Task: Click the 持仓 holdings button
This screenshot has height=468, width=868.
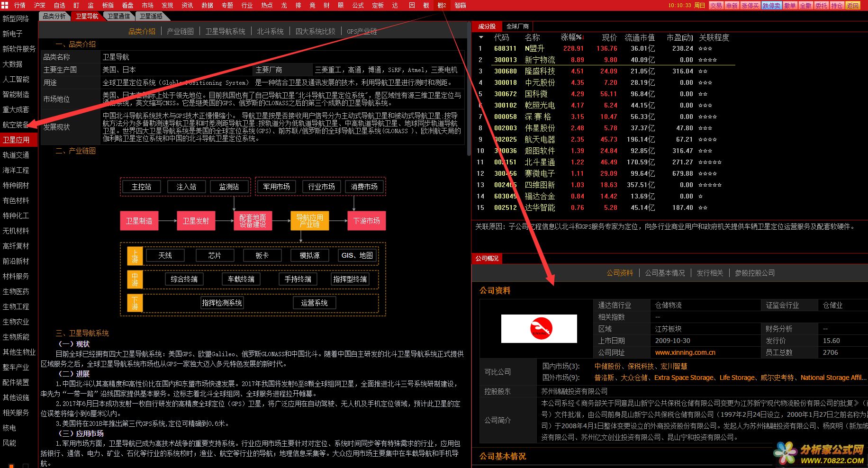Action: [x=837, y=6]
